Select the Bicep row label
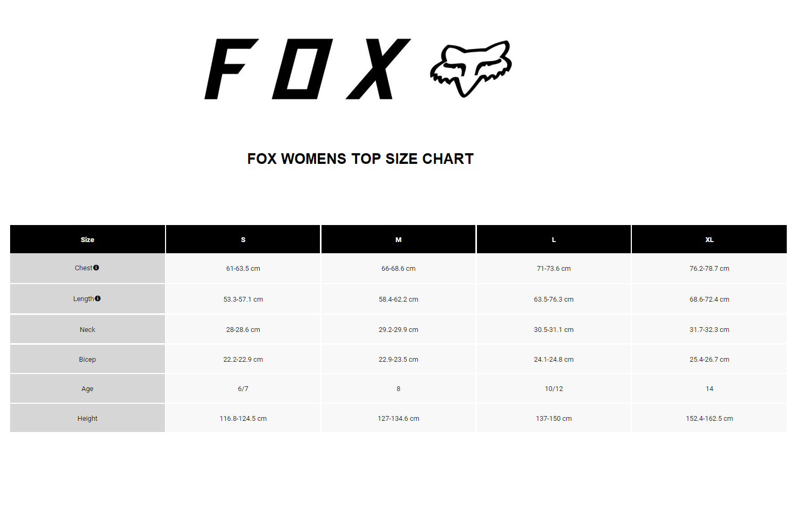 coord(87,360)
